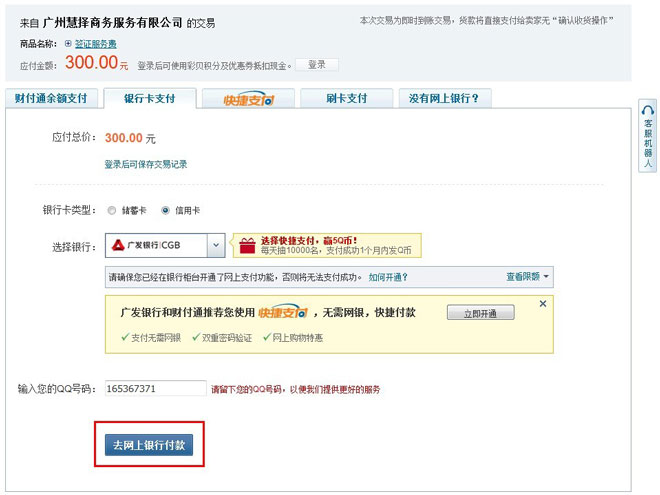
Task: Expand the 查看限额 dropdown
Action: tap(527, 277)
